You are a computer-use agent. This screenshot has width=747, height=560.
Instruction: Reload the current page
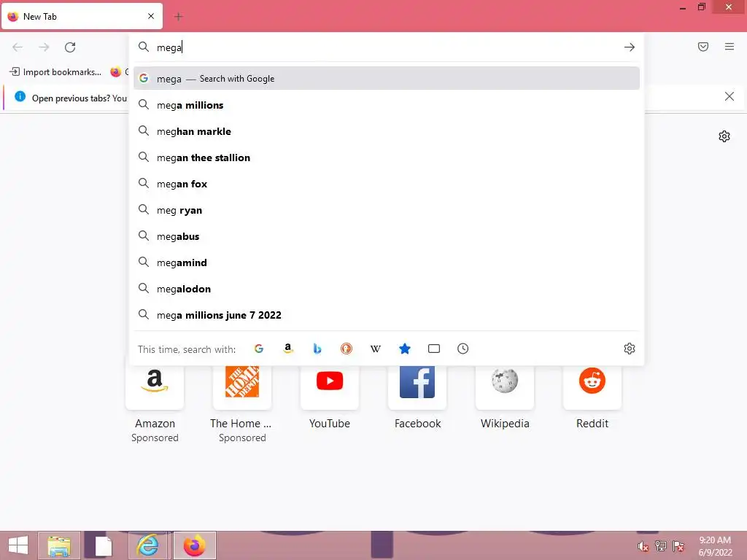pos(70,47)
